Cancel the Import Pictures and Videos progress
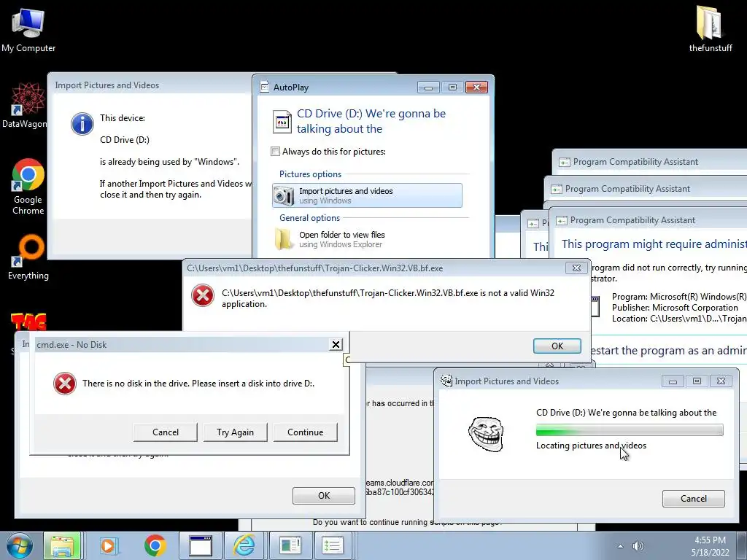The width and height of the screenshot is (747, 560). coord(693,499)
